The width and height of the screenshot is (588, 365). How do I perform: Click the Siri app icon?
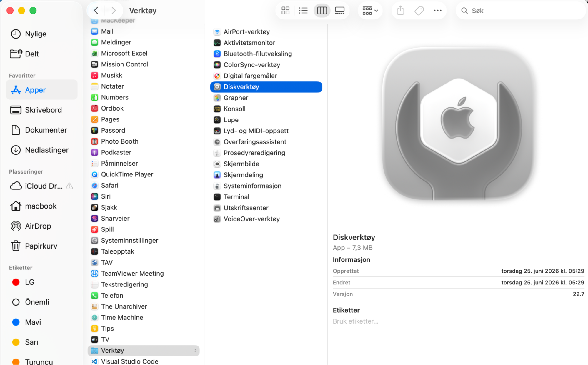(x=94, y=196)
